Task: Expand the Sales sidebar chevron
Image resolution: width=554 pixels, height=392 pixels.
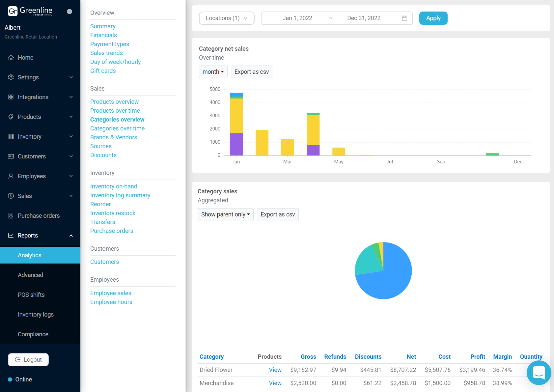Action: tap(71, 196)
